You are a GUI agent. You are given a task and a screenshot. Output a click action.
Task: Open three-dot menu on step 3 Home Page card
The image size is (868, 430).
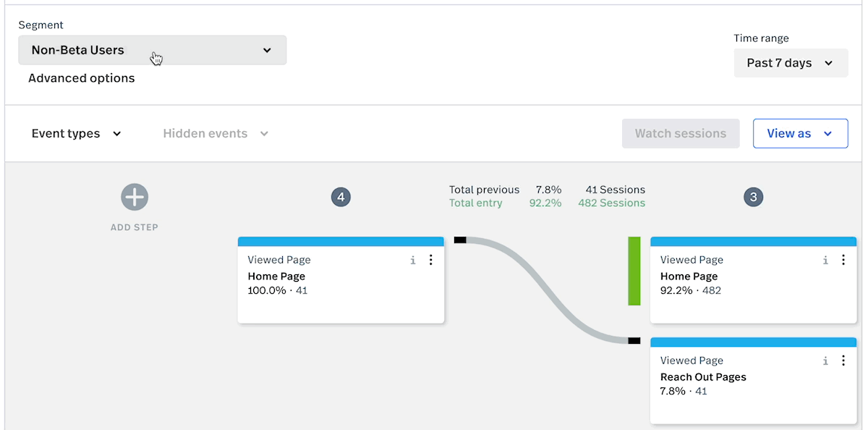coord(843,260)
